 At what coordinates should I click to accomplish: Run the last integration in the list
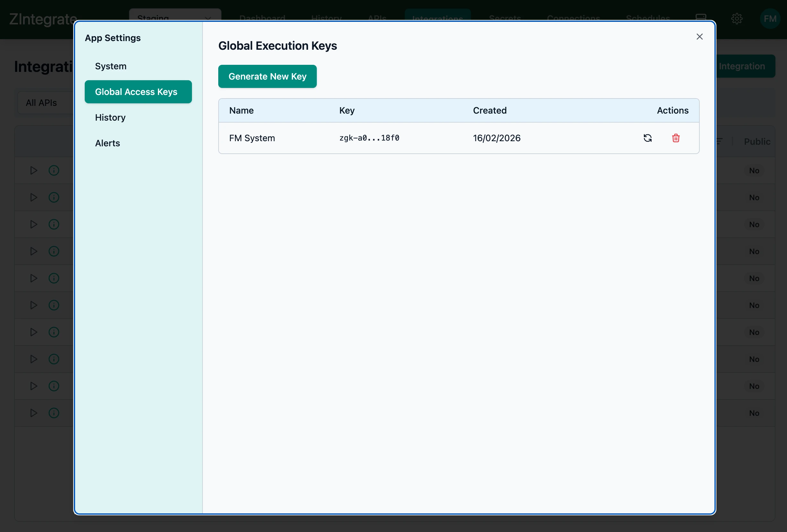(33, 413)
